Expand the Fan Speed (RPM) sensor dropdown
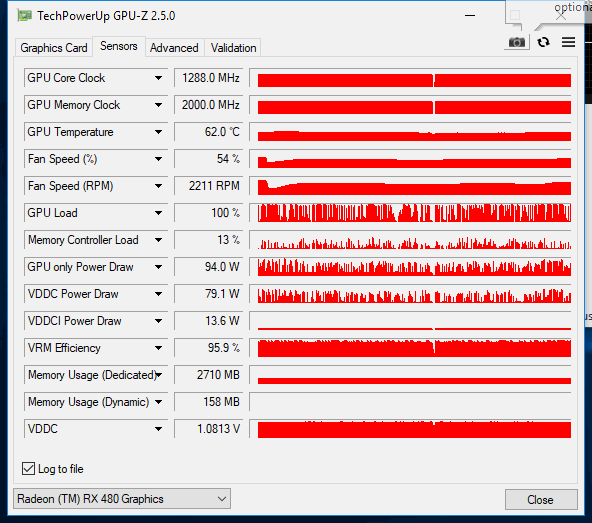Viewport: 592px width, 523px height. 158,186
